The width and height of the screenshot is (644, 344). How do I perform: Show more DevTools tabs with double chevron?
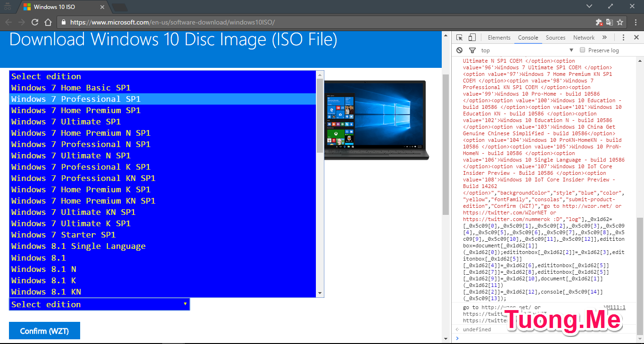pos(604,38)
